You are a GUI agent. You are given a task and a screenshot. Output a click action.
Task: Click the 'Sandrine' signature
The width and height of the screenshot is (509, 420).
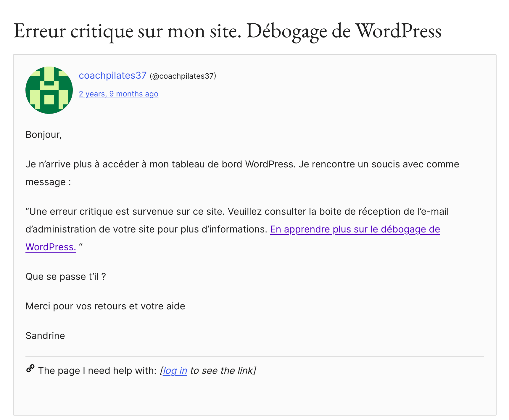45,336
